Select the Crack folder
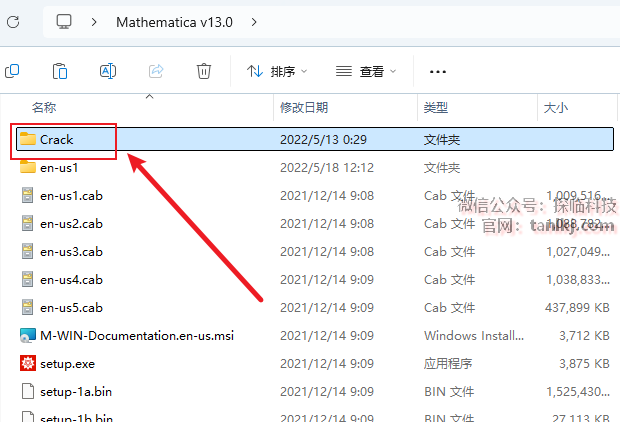Screen dimensions: 620x422 click(57, 139)
